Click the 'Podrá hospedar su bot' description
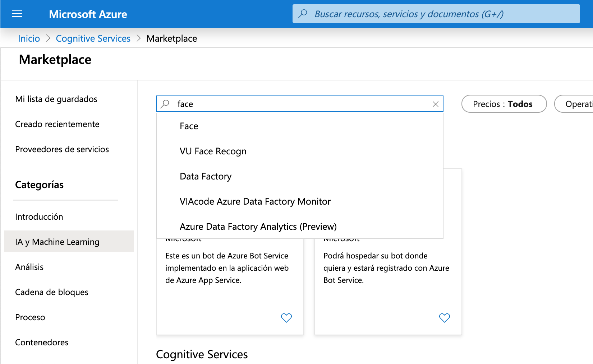This screenshot has height=364, width=593. click(386, 268)
